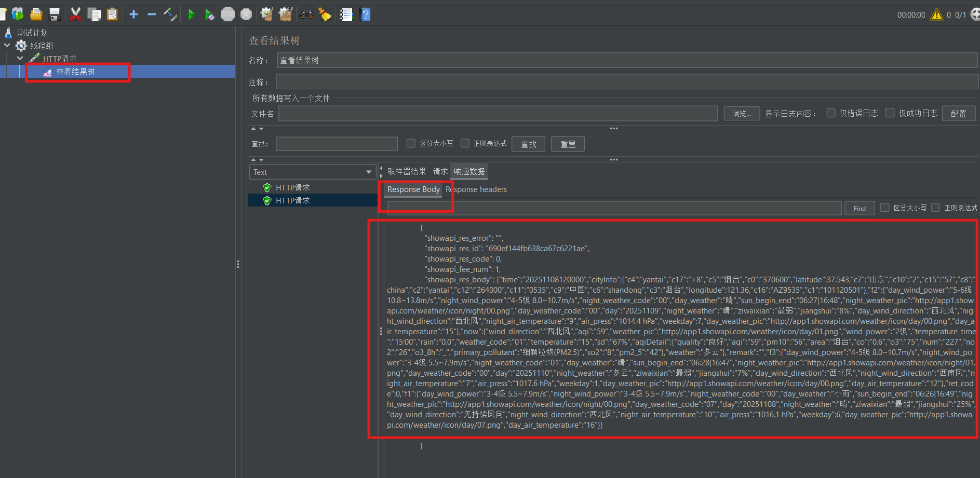The image size is (980, 478).
Task: Toggle 仅错误日志 checkbox
Action: click(831, 113)
